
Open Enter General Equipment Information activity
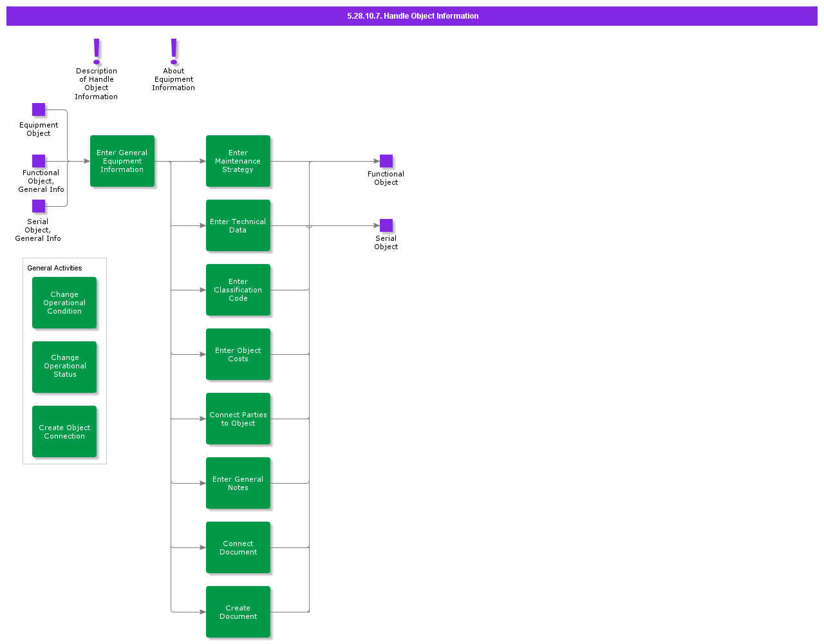tap(122, 161)
